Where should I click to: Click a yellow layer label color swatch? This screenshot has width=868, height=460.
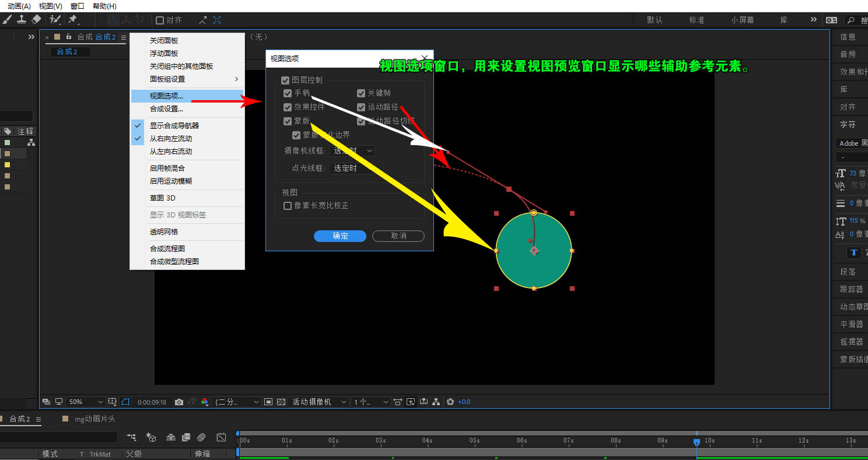[8, 165]
